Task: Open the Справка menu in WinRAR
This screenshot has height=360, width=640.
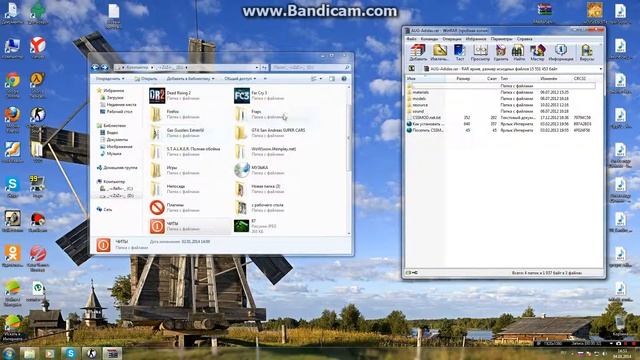Action: coord(524,39)
